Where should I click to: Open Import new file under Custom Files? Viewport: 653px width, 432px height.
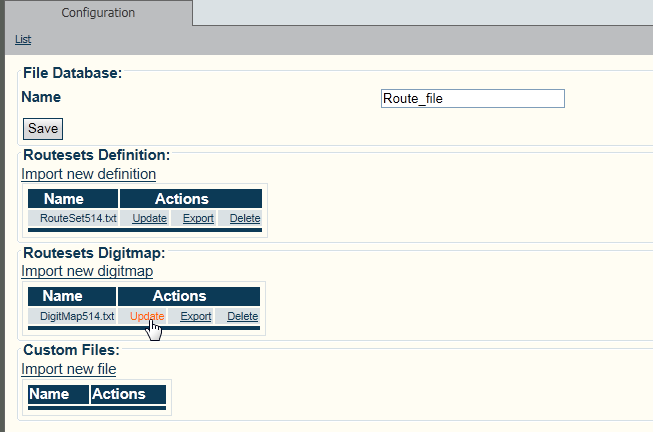coord(69,369)
